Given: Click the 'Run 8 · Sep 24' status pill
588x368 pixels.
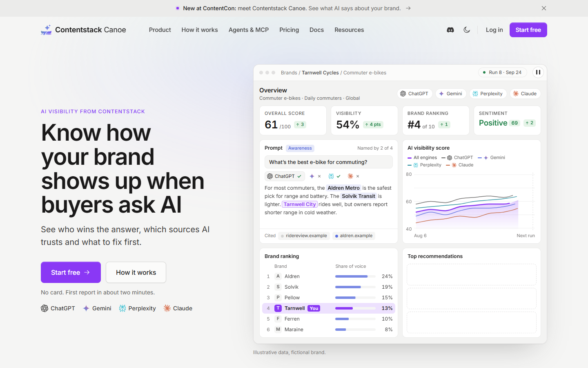Looking at the screenshot, I should pyautogui.click(x=503, y=72).
